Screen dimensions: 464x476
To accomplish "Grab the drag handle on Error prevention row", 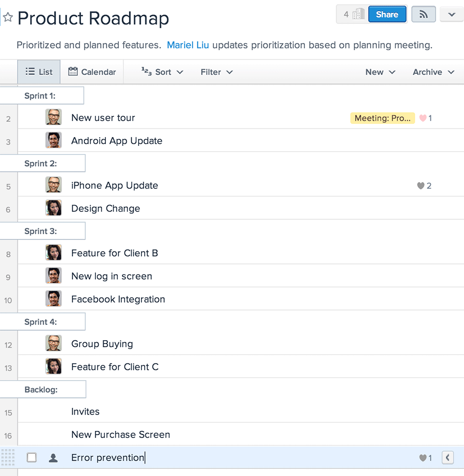I will pos(8,457).
